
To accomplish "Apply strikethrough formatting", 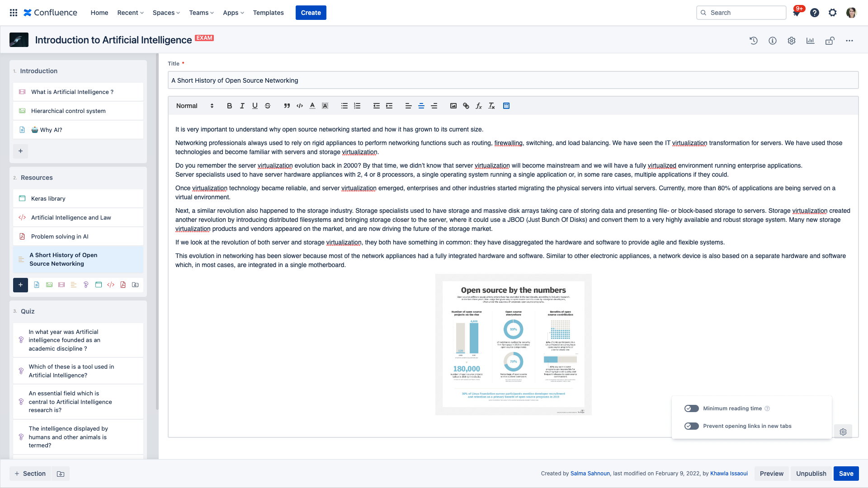I will [268, 106].
